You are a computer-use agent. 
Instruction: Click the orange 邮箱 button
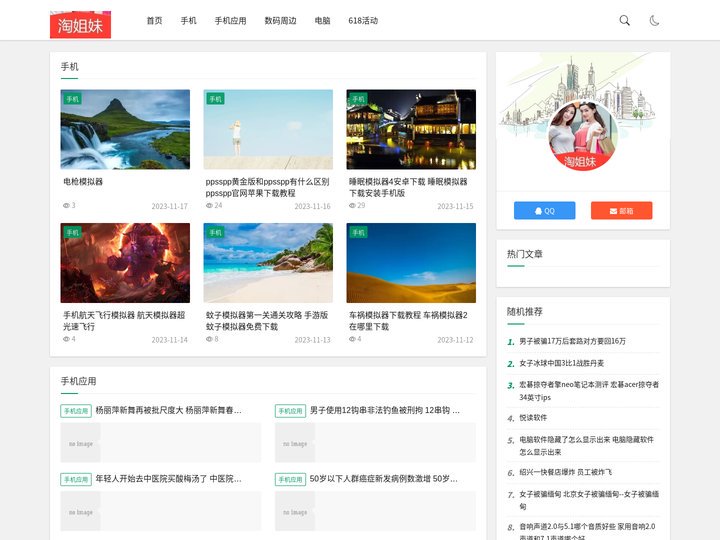click(621, 211)
